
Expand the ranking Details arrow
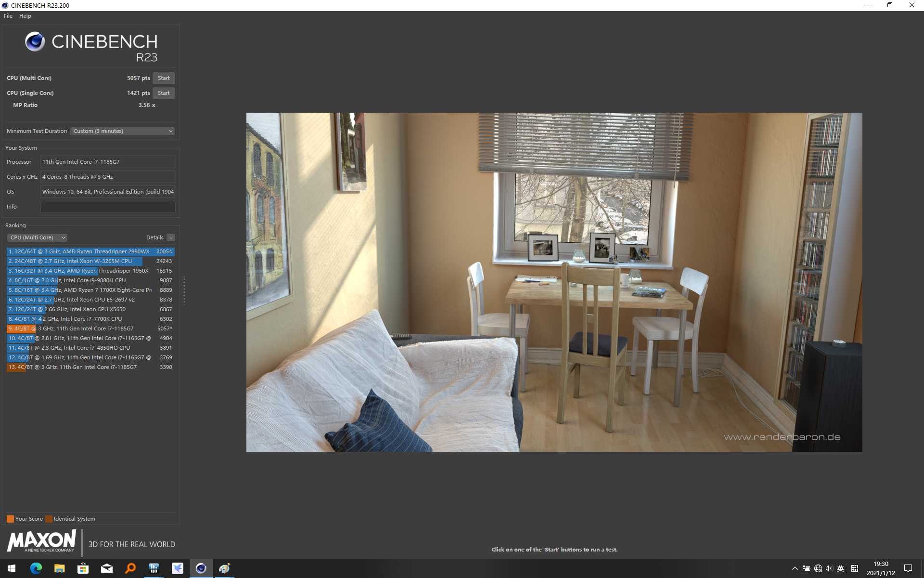(171, 237)
